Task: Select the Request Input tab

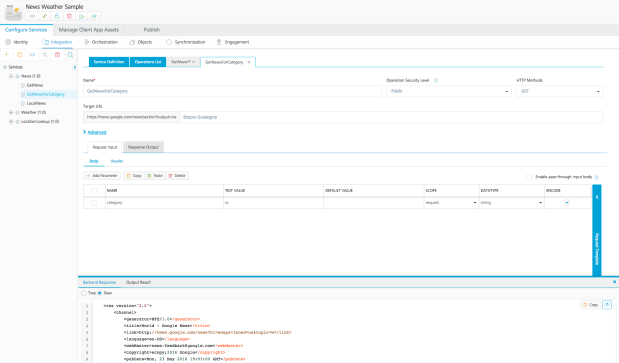Action: pyautogui.click(x=105, y=147)
